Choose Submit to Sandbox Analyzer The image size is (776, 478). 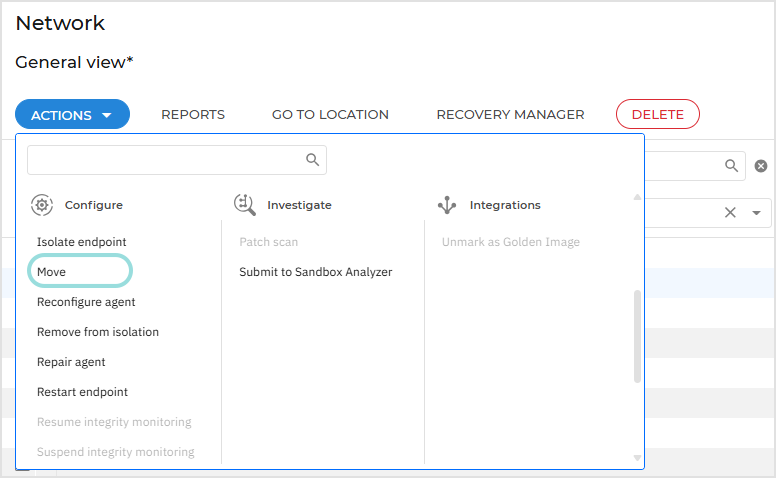(315, 272)
